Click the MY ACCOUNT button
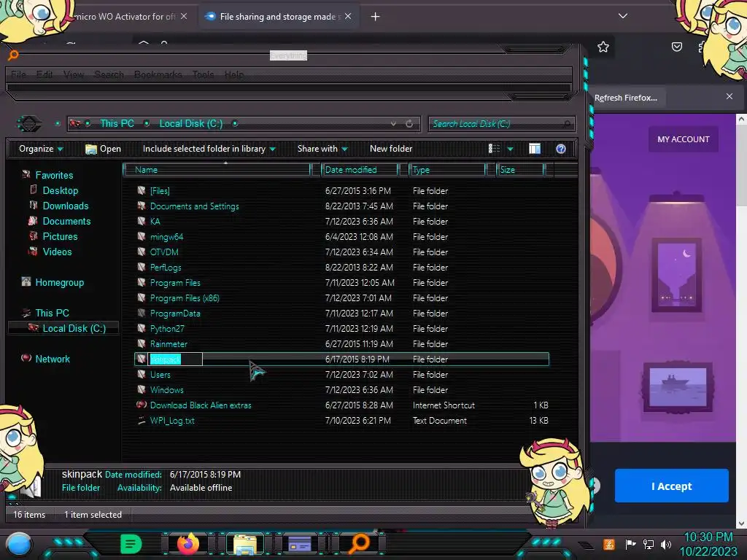The width and height of the screenshot is (747, 560). click(x=683, y=139)
